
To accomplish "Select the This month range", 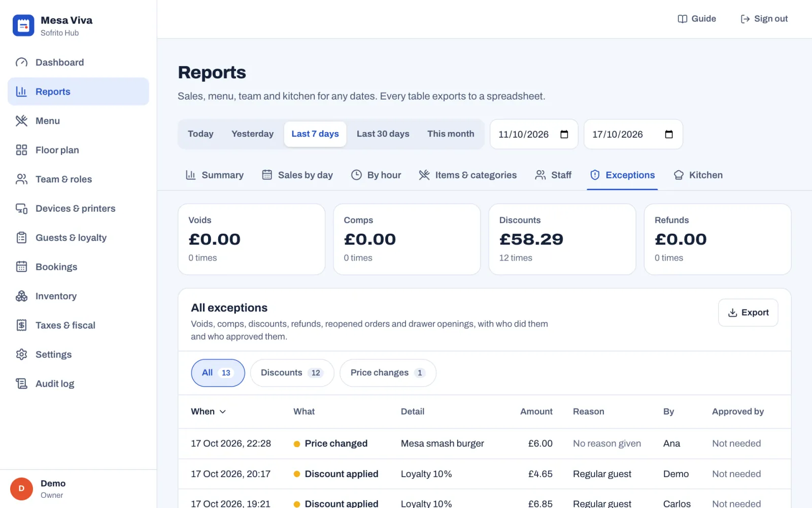I will (x=451, y=134).
